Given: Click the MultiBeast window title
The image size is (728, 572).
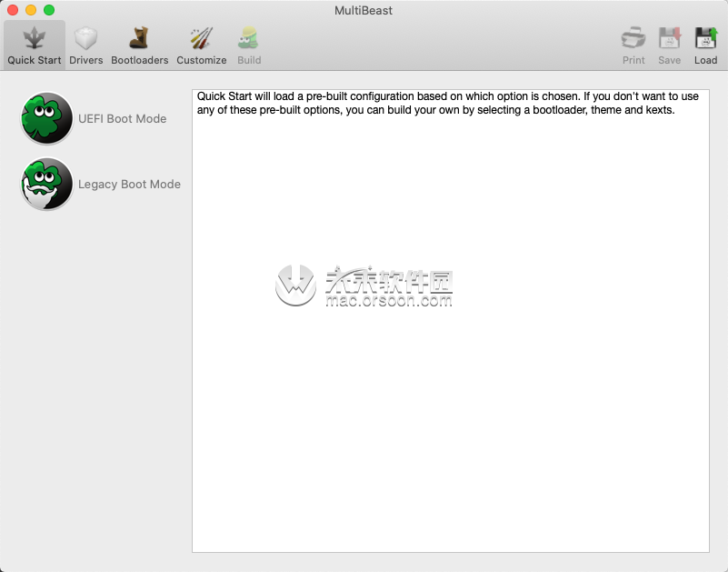Looking at the screenshot, I should (x=363, y=10).
